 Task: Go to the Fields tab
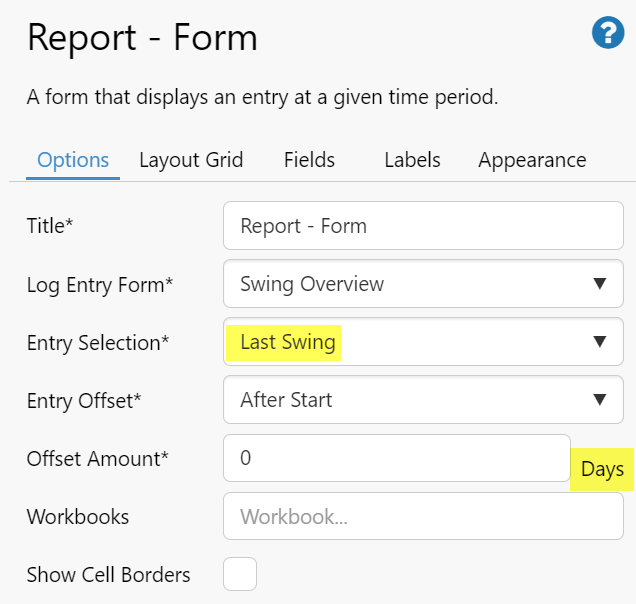(309, 160)
